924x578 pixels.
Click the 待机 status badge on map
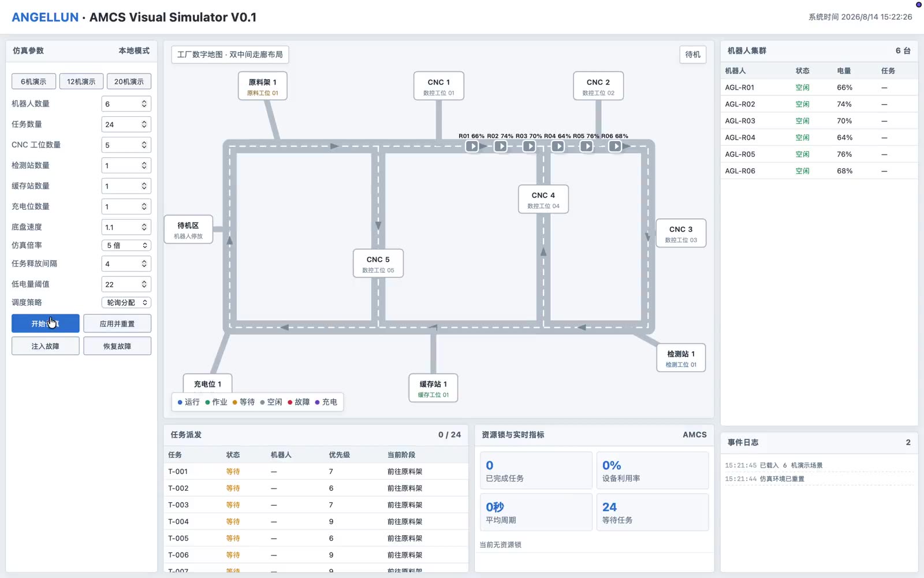point(692,54)
